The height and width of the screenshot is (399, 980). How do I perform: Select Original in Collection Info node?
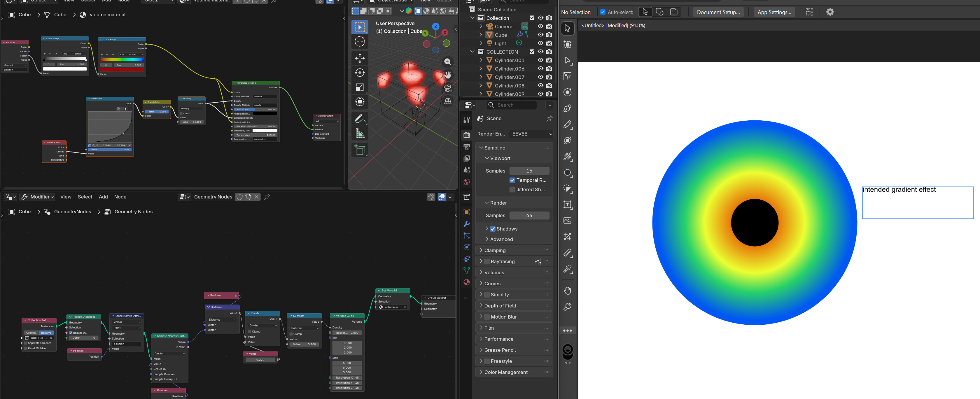pyautogui.click(x=31, y=333)
